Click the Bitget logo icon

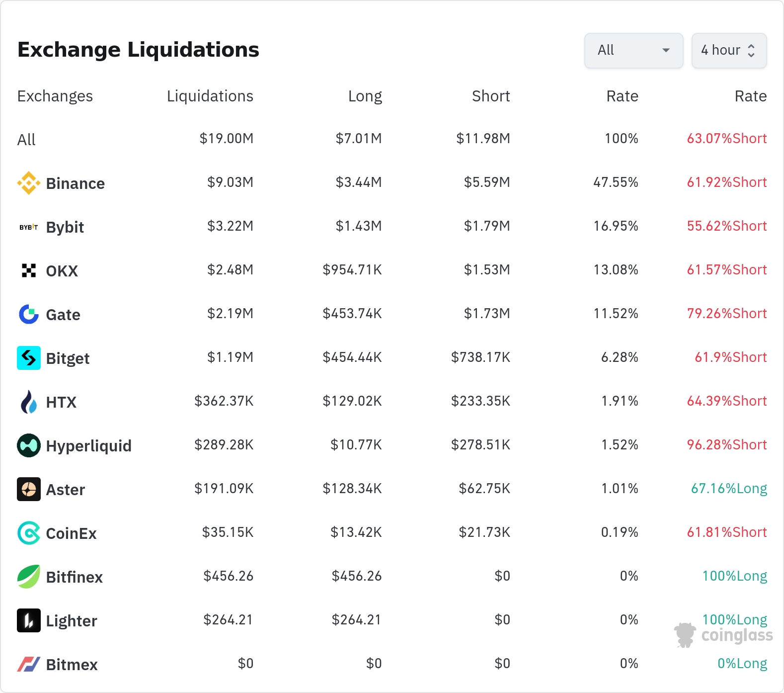pyautogui.click(x=29, y=358)
